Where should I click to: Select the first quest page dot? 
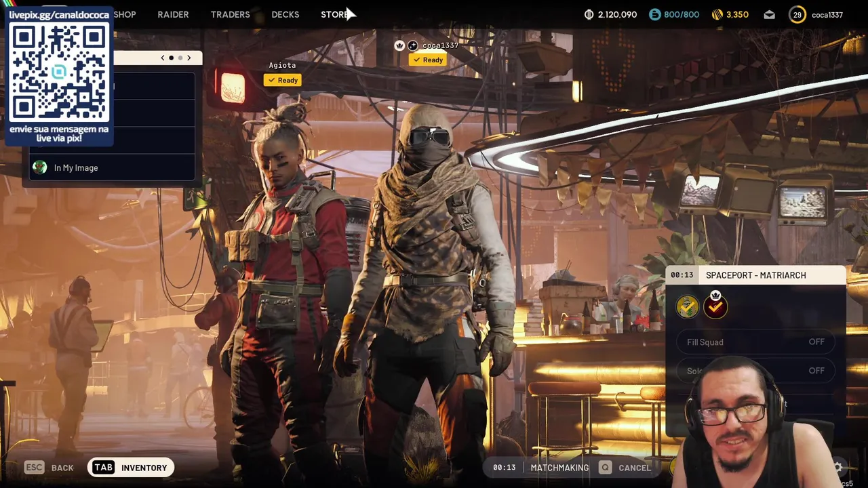click(171, 58)
